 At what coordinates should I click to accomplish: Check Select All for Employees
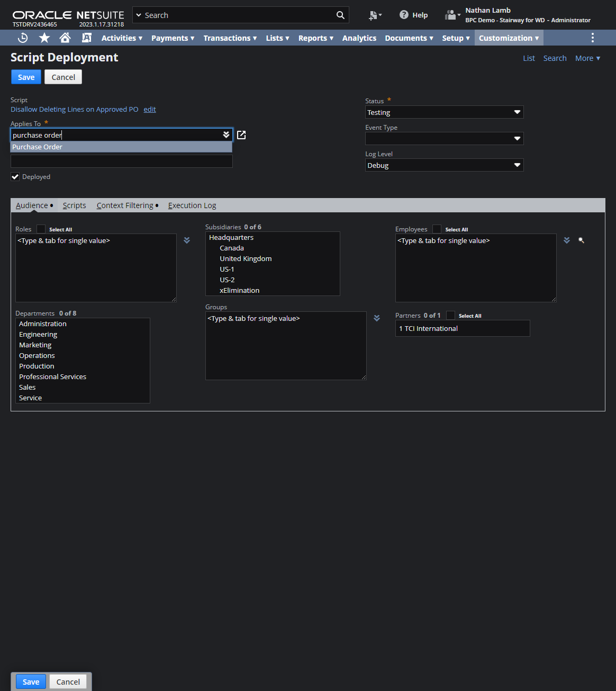[437, 229]
